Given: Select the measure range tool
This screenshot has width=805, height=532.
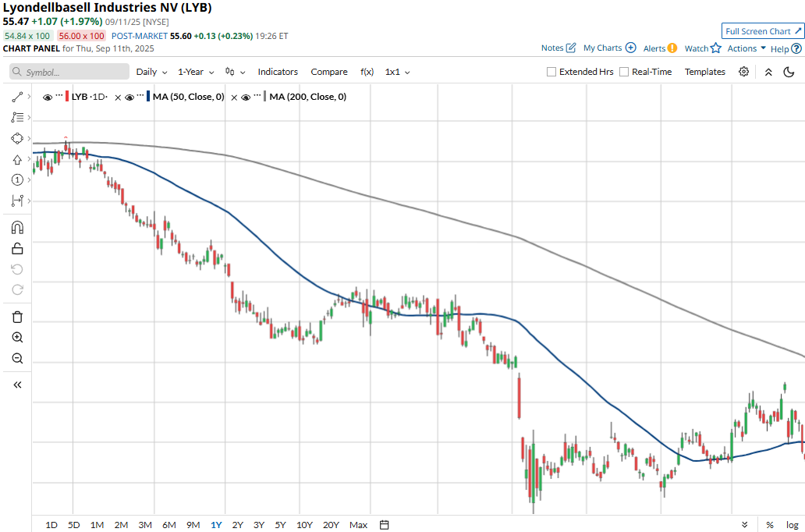Looking at the screenshot, I should coord(17,200).
